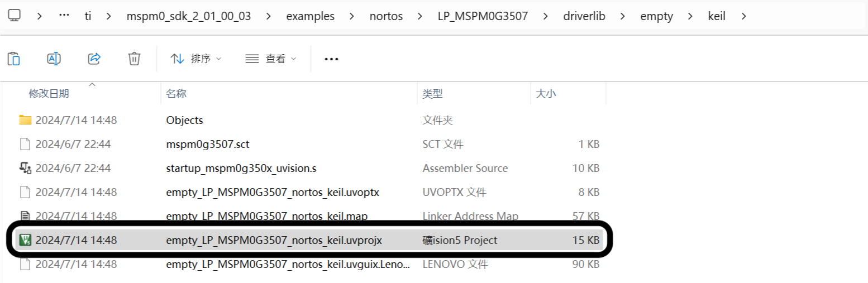Go to the driverlib breadcrumb folder

point(584,16)
